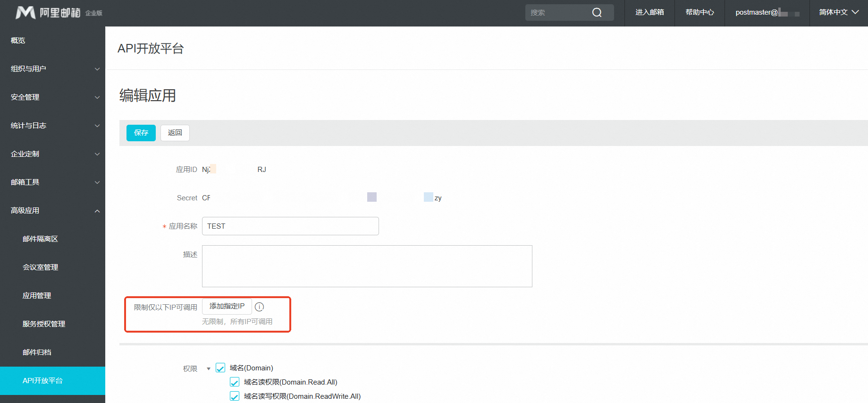Click the search magnifier icon

pyautogui.click(x=597, y=13)
